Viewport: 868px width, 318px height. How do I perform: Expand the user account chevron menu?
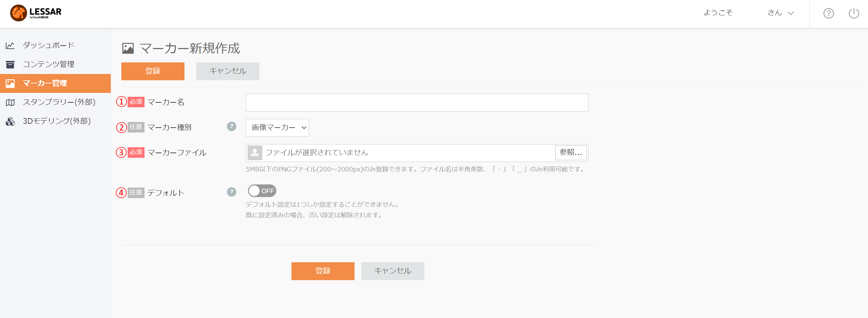tap(790, 13)
